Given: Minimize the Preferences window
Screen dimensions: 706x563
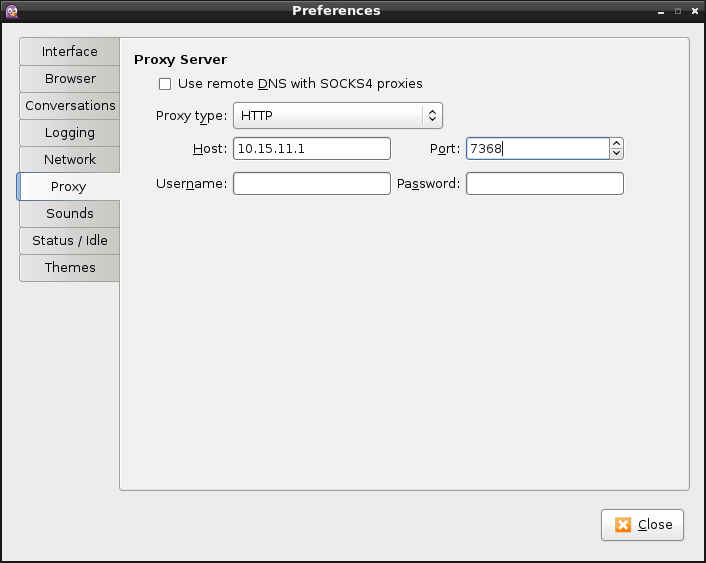Looking at the screenshot, I should click(x=661, y=11).
